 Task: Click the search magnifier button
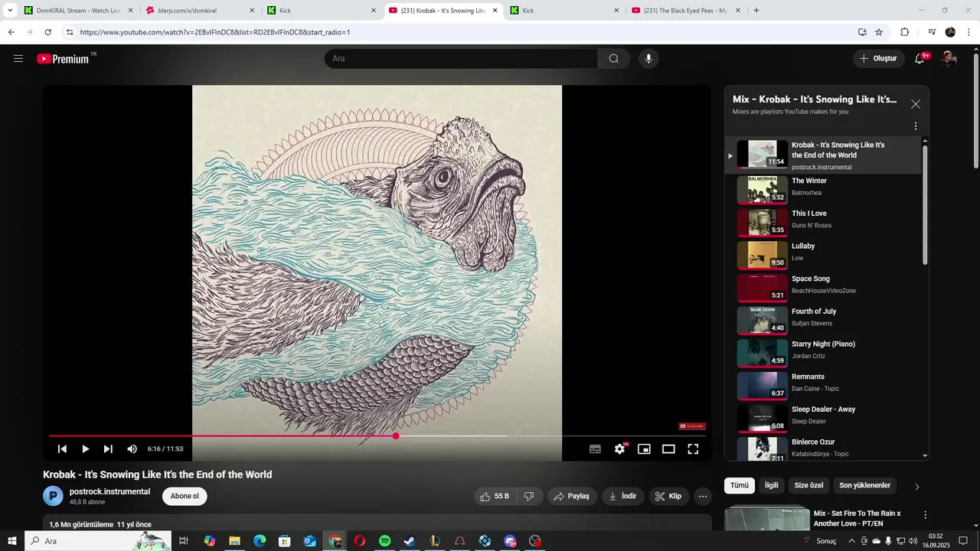pos(614,58)
